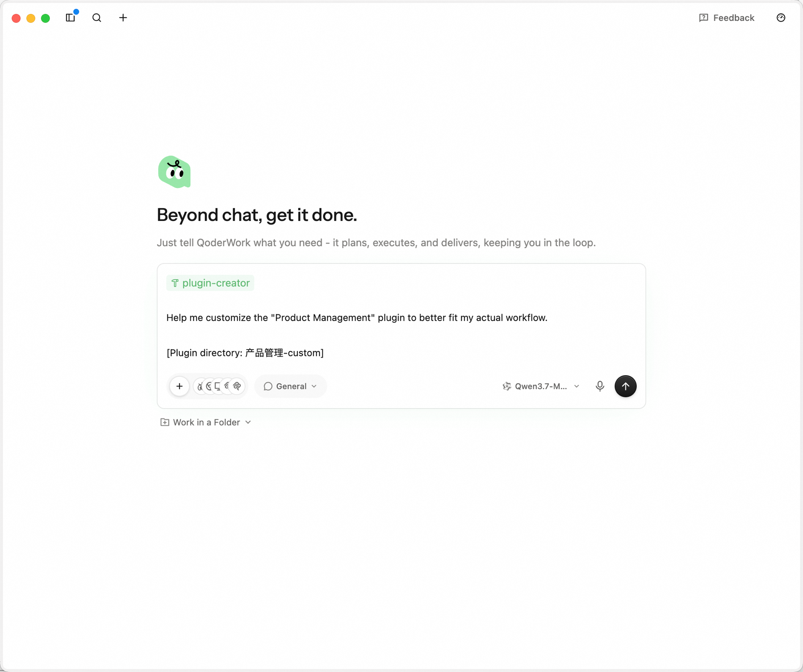
Task: Click the macOS yellow minimize button
Action: point(31,18)
